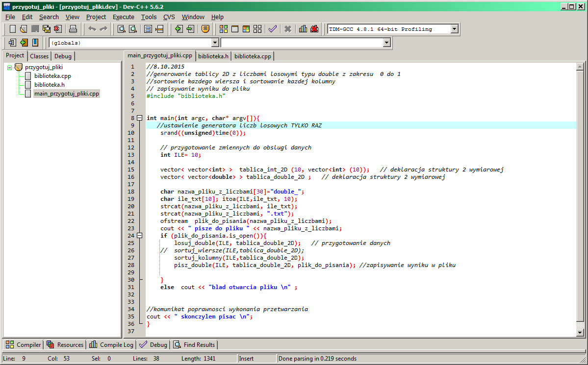Open the File menu

pyautogui.click(x=10, y=17)
